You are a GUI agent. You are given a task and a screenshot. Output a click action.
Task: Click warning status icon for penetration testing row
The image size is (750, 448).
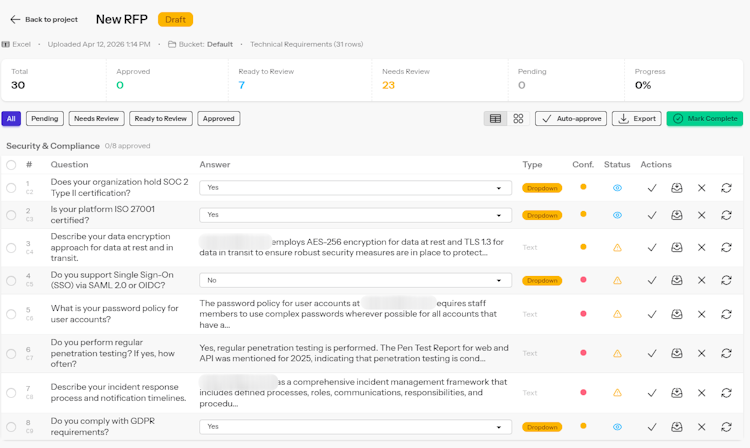pyautogui.click(x=617, y=353)
